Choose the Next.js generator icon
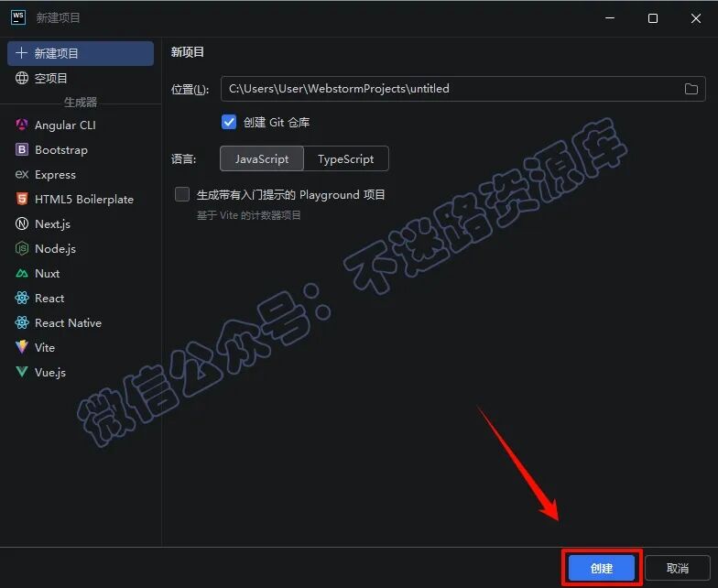The width and height of the screenshot is (718, 588). tap(22, 223)
